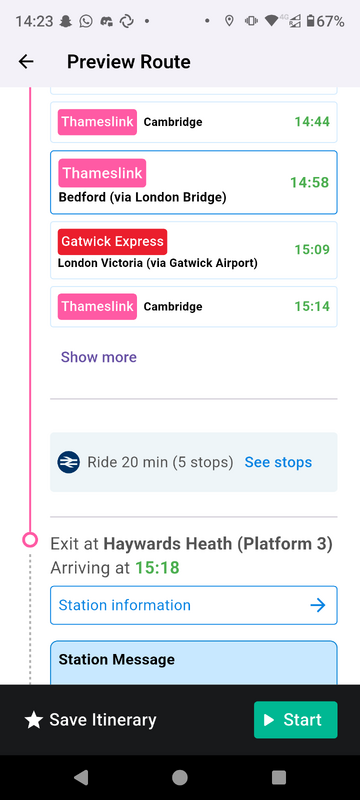Select the 14:58 Bedford via London Bridge train
The width and height of the screenshot is (360, 800).
point(194,182)
